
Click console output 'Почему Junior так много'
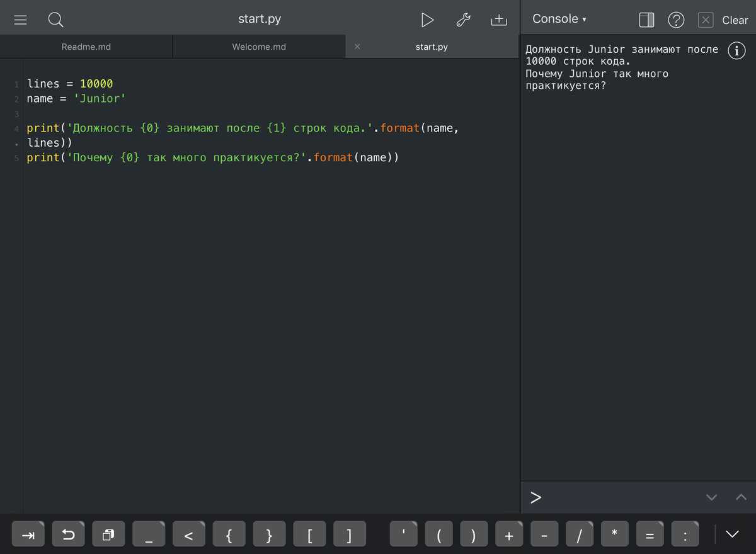[597, 74]
